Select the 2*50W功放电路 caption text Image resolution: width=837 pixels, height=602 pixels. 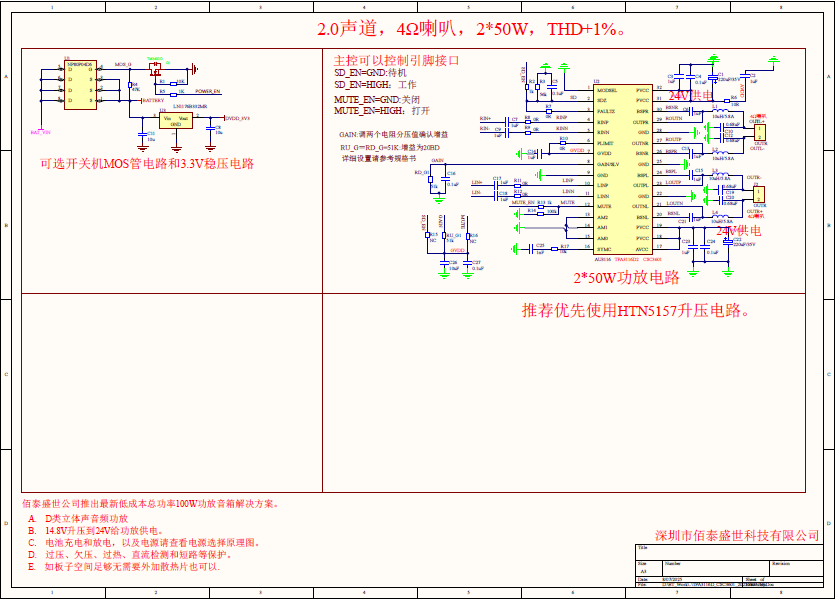coord(626,277)
